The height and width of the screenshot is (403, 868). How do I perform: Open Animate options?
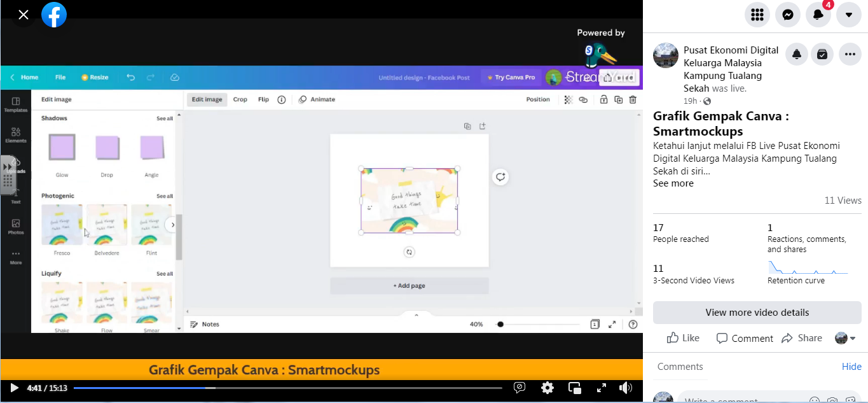(x=317, y=99)
